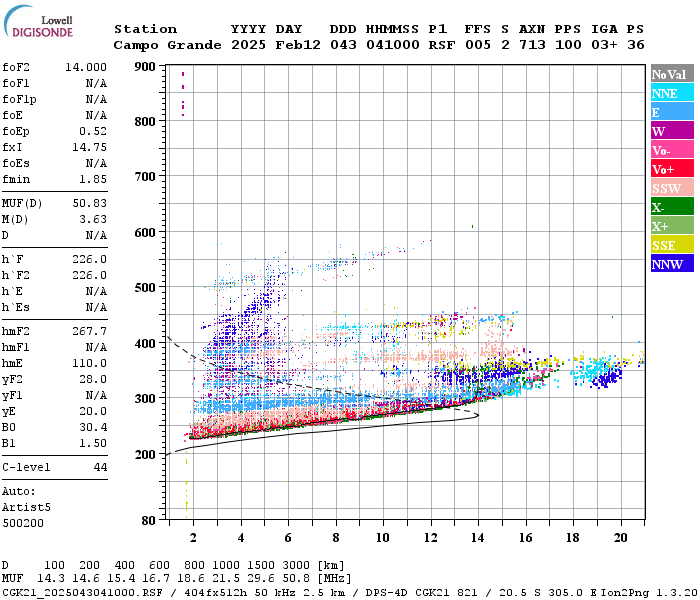This screenshot has width=700, height=600.
Task: Click the Campo Grande station name
Action: click(x=167, y=45)
